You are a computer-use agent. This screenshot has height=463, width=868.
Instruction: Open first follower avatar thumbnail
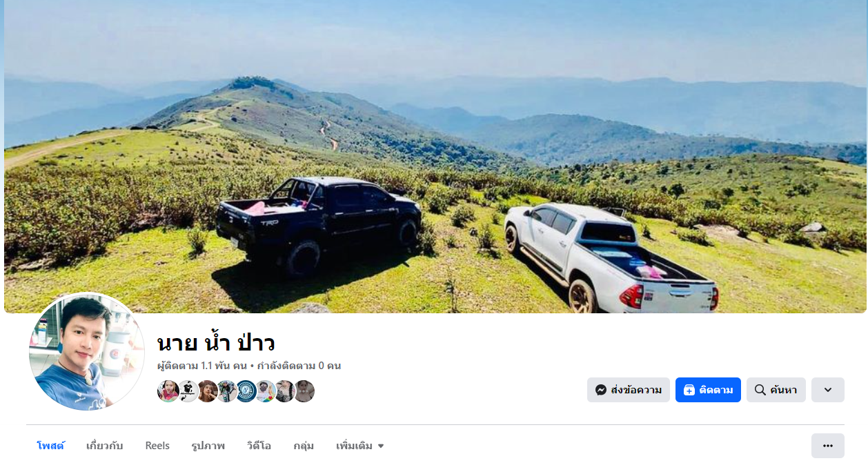pyautogui.click(x=168, y=391)
